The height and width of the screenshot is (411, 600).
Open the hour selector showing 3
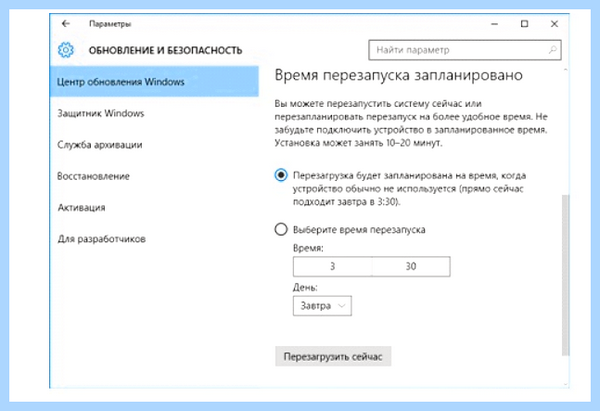pos(333,266)
